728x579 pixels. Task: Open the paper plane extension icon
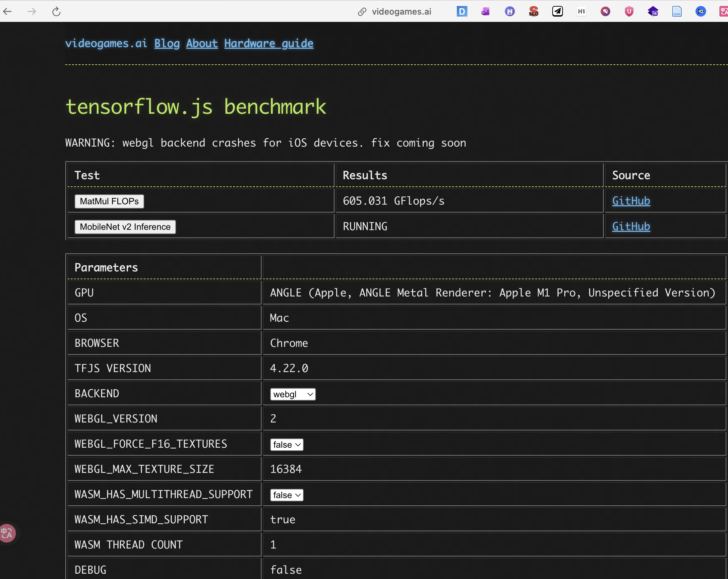[x=557, y=12]
